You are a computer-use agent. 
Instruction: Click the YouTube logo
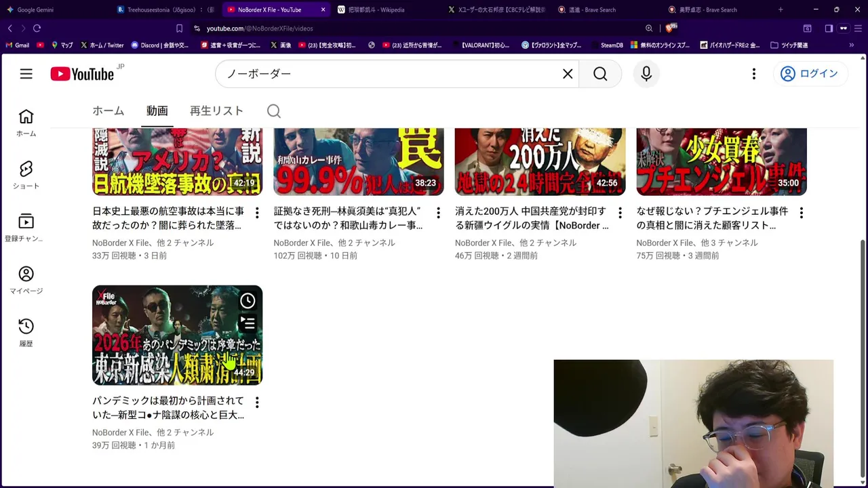click(x=82, y=74)
